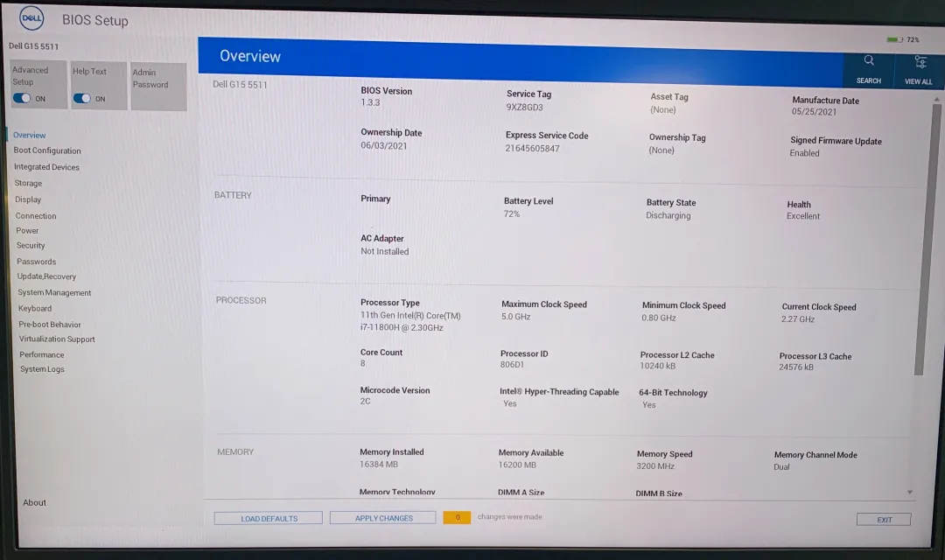The width and height of the screenshot is (945, 560).
Task: Open Update, Recovery section
Action: [46, 276]
